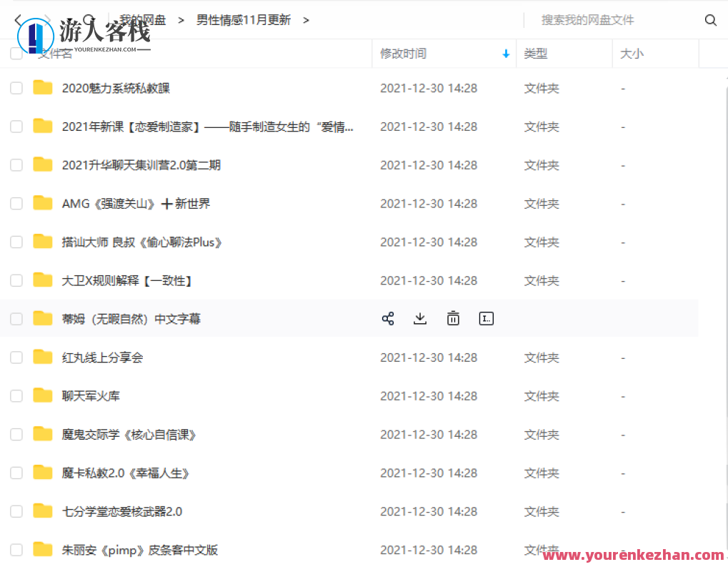Viewport: 728px width, 567px height.
Task: Delete the 蒂姆（无暇自然）中文字幕 folder
Action: pyautogui.click(x=453, y=318)
